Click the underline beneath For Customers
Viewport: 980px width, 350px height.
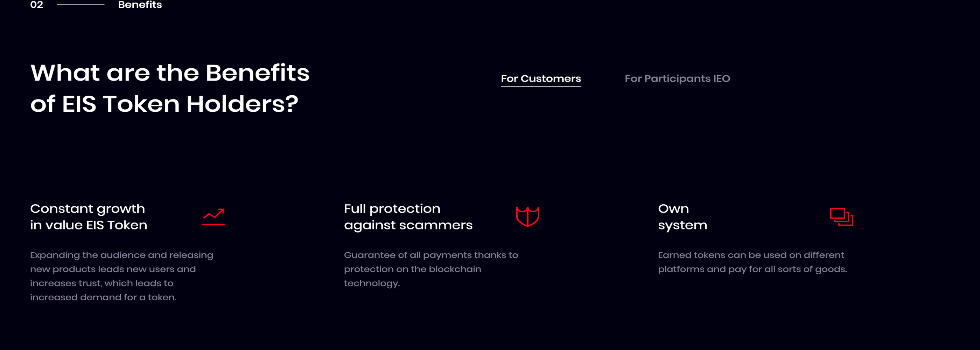[x=541, y=86]
